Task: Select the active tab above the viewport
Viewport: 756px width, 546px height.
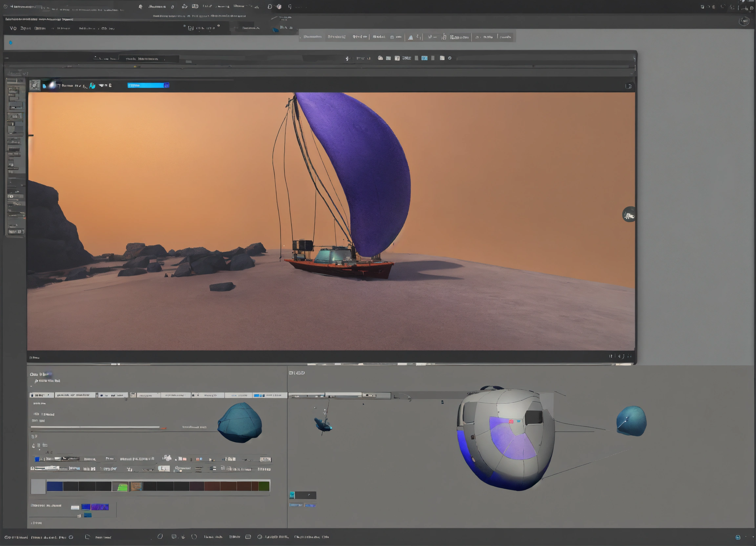Action: [148, 59]
